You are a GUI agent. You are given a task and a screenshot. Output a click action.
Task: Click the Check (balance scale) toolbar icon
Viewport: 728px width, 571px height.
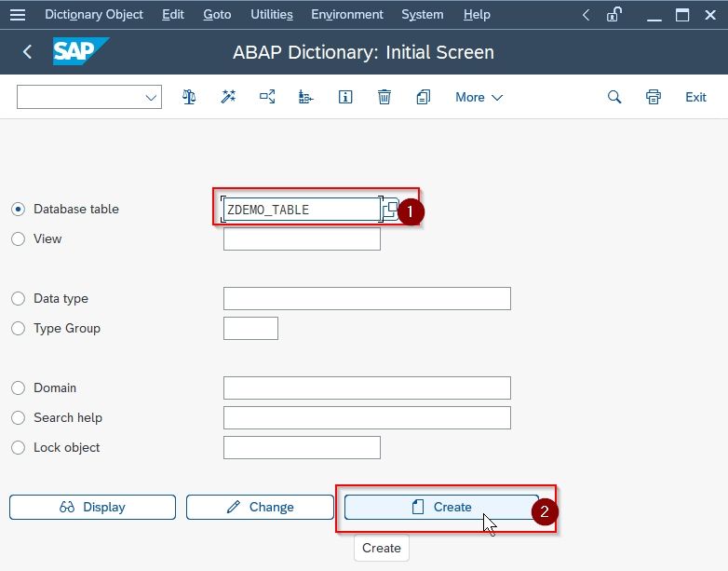pyautogui.click(x=189, y=97)
